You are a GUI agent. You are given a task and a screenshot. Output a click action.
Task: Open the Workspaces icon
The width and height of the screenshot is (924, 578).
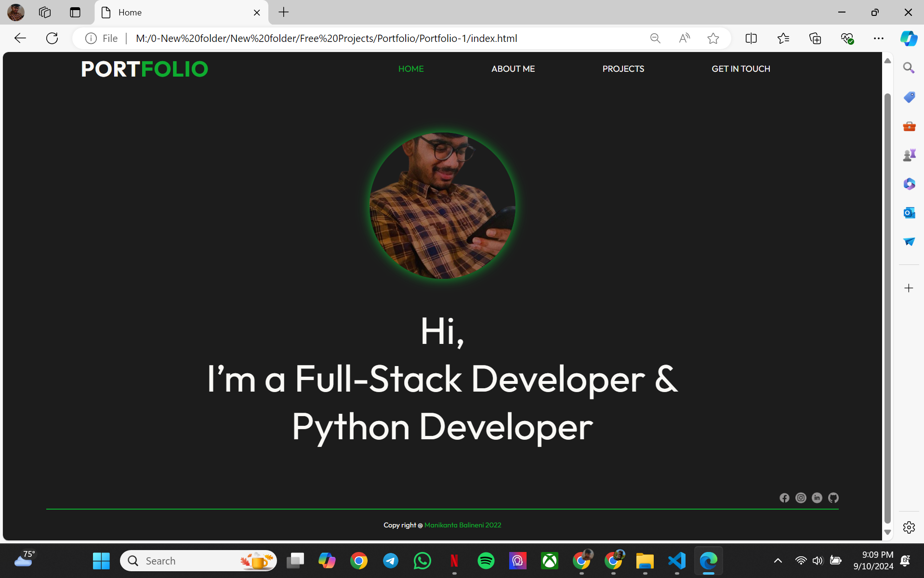click(45, 13)
